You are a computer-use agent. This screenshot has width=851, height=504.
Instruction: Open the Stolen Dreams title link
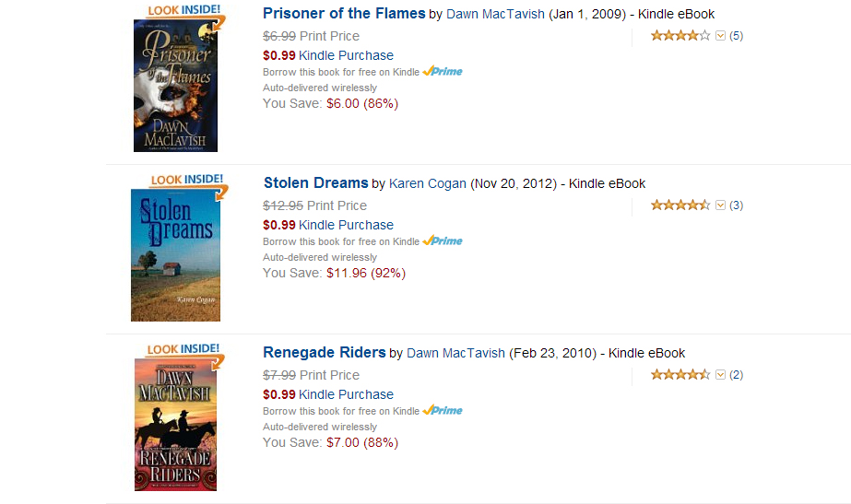[316, 183]
